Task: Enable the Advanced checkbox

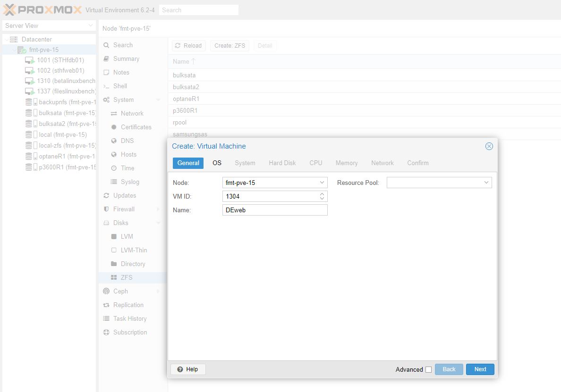Action: [428, 370]
